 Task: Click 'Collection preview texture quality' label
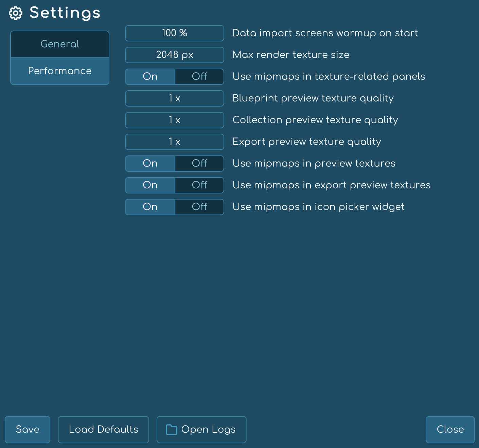(315, 120)
